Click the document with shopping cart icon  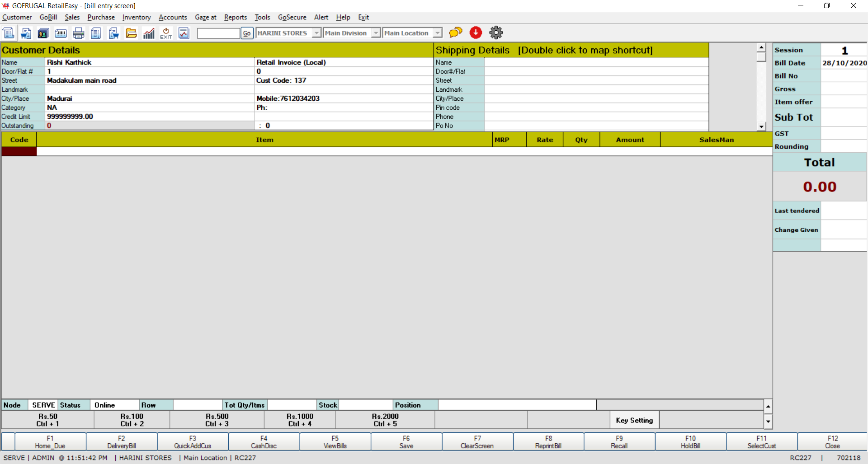pyautogui.click(x=26, y=33)
